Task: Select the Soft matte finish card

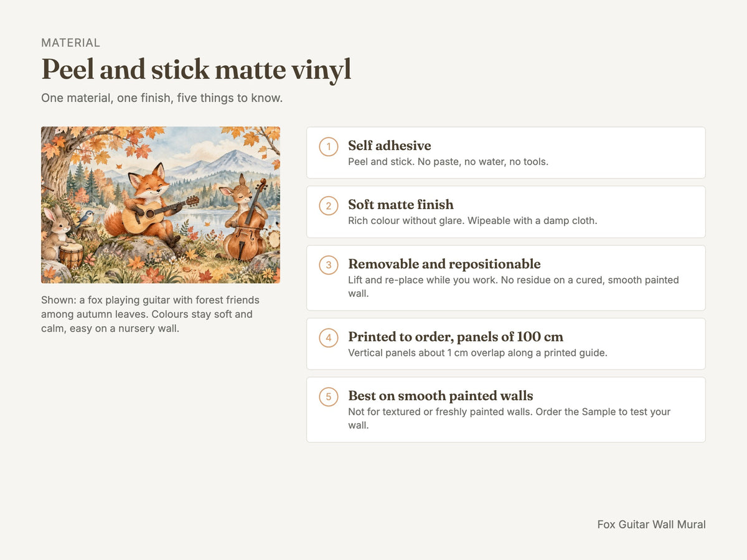Action: click(x=506, y=212)
